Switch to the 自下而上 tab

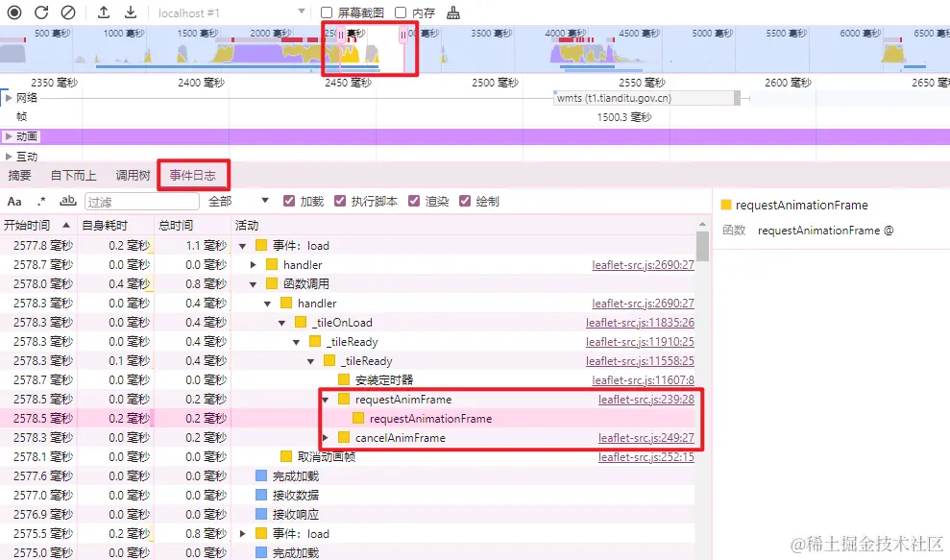click(73, 175)
